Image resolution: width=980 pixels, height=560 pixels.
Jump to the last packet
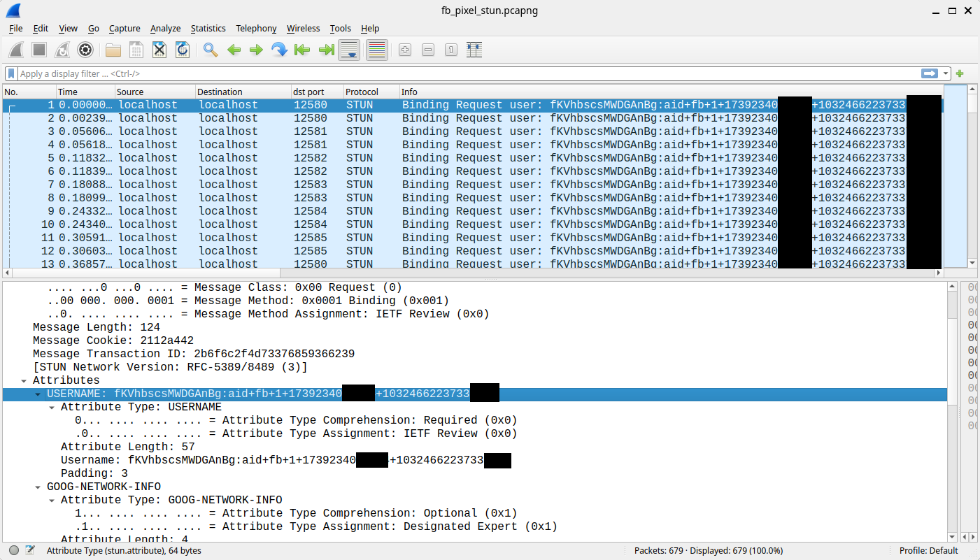[325, 50]
